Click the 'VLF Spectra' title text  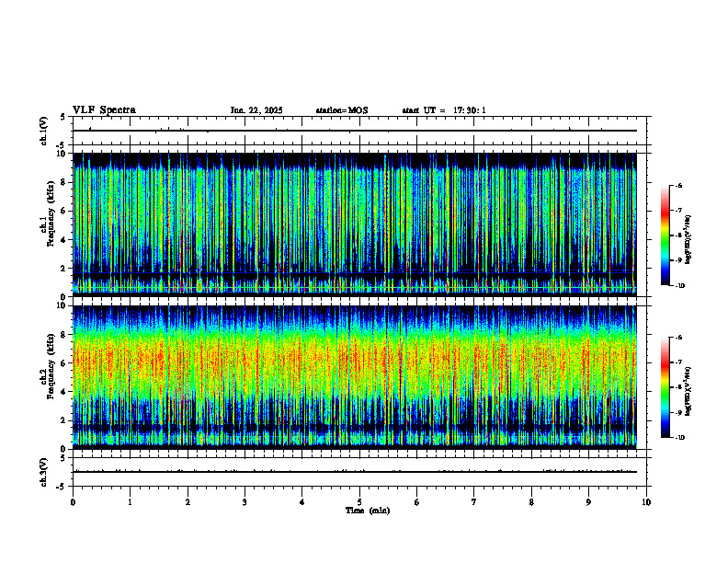pos(104,110)
